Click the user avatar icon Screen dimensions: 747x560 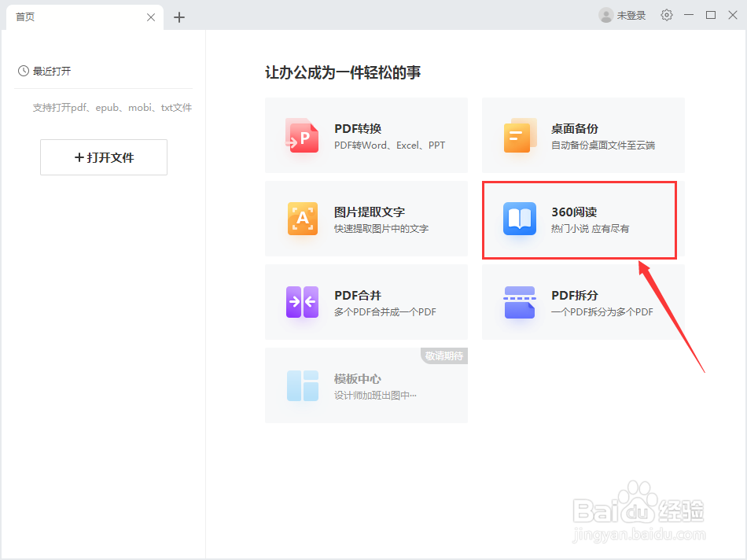(605, 15)
